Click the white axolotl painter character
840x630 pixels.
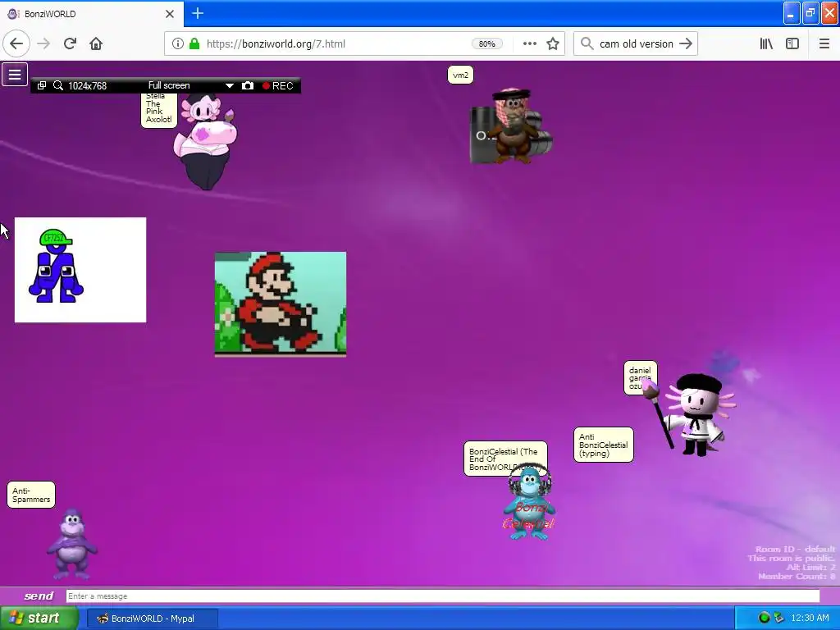694,415
